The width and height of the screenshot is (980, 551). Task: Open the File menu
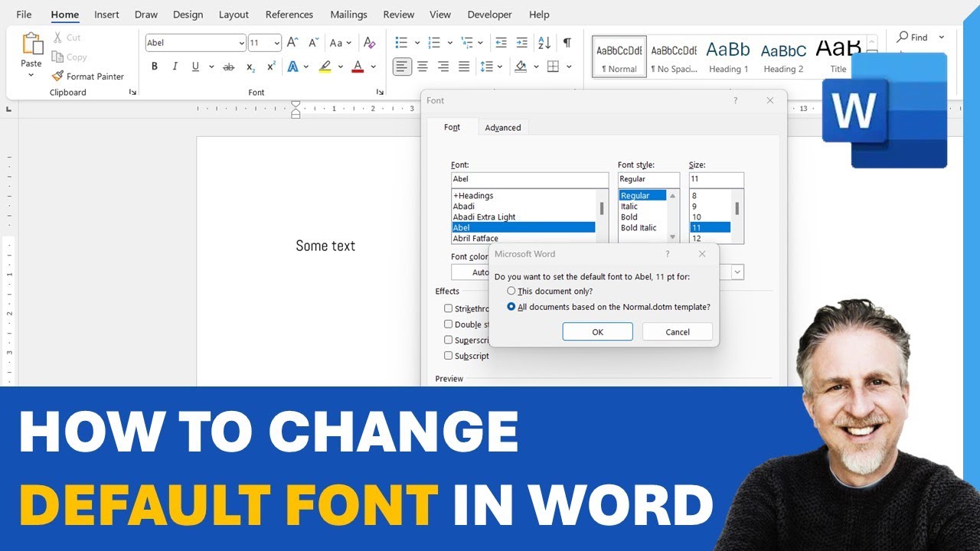pyautogui.click(x=24, y=15)
